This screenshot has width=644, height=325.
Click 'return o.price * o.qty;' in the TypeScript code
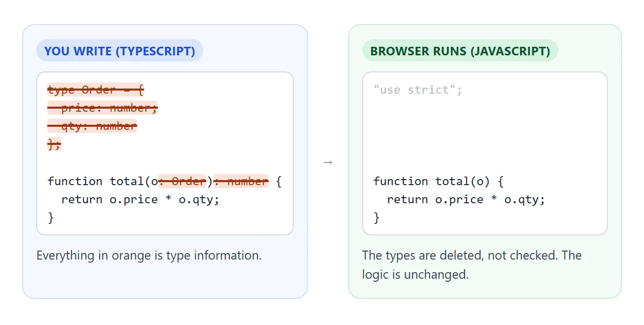coord(140,199)
